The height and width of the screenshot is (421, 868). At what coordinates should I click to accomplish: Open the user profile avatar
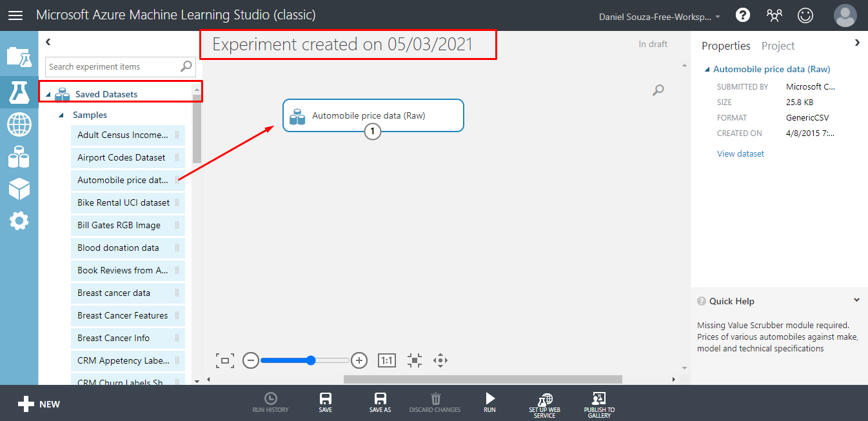pyautogui.click(x=845, y=15)
